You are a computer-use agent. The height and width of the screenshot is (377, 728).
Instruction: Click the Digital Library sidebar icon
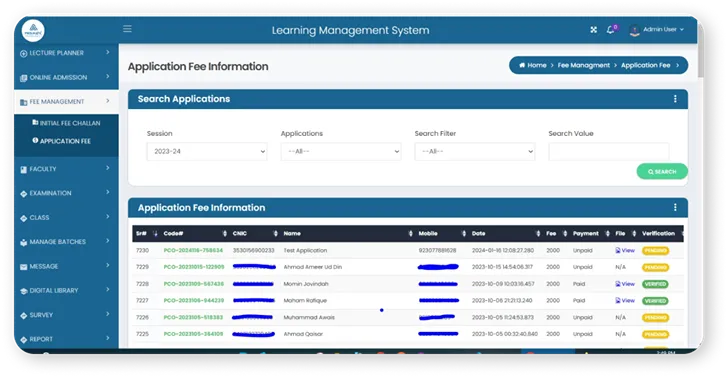click(24, 291)
